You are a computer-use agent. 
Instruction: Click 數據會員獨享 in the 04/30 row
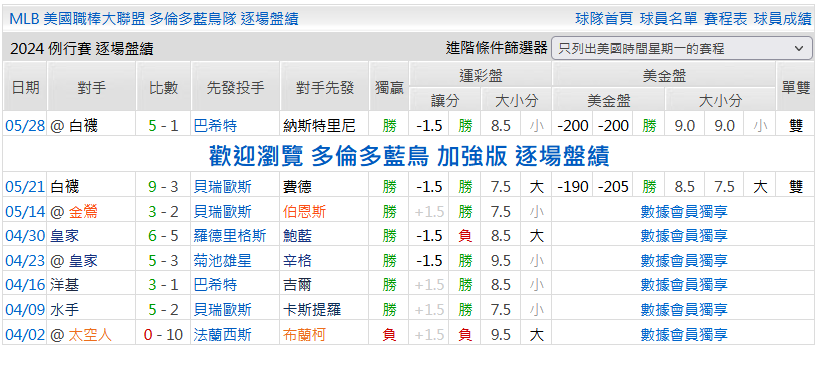point(684,236)
